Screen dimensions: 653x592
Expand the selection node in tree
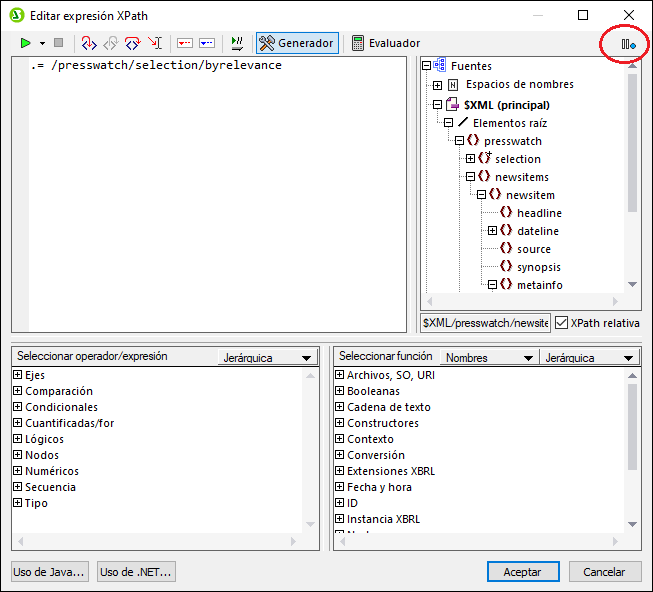click(x=471, y=159)
